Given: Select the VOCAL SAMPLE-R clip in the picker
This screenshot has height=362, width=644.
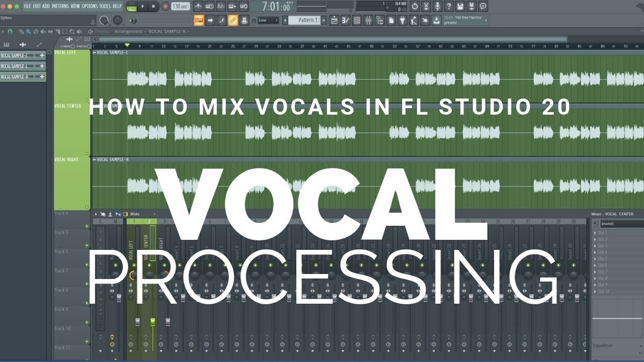Looking at the screenshot, I should click(x=23, y=77).
